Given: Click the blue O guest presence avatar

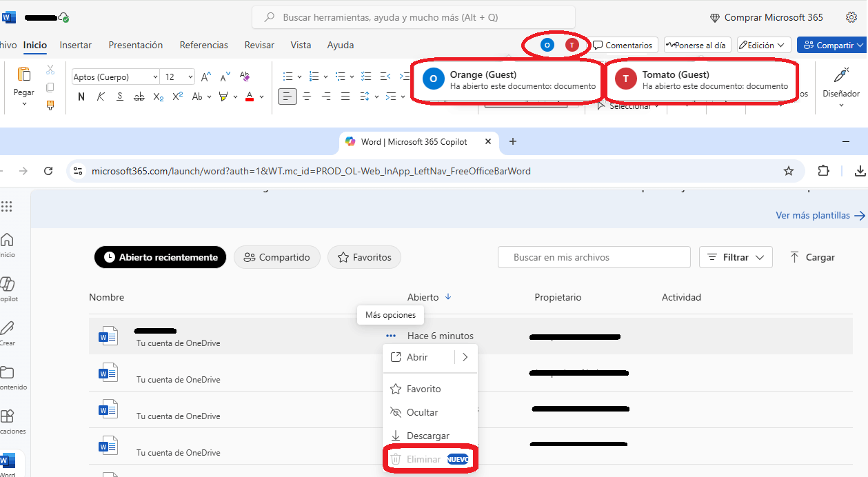Looking at the screenshot, I should click(x=547, y=45).
